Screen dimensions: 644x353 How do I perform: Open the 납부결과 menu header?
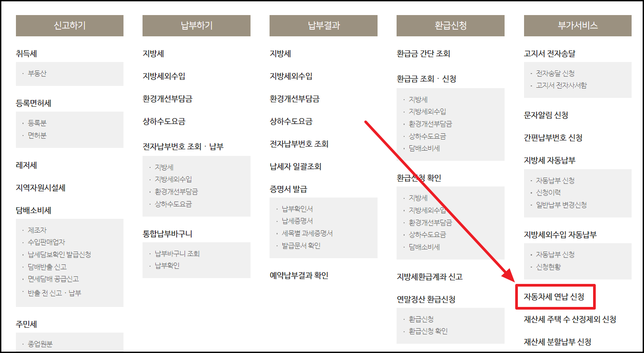(x=324, y=26)
